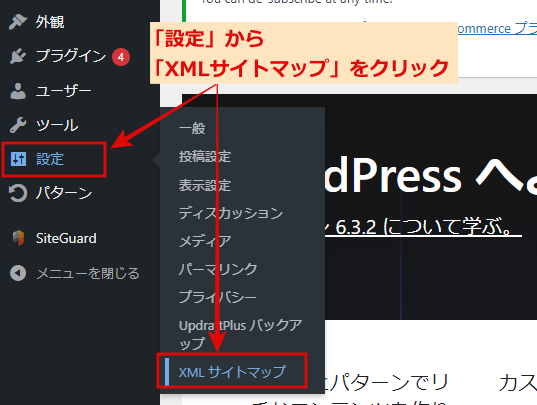Select パーマリンク in settings submenu
This screenshot has width=537, height=405.
218,269
